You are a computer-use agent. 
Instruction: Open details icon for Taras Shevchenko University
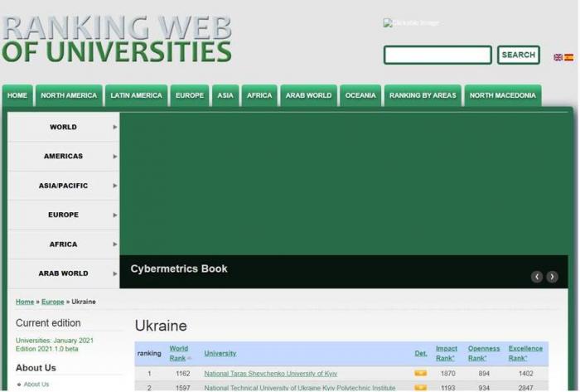coord(420,373)
